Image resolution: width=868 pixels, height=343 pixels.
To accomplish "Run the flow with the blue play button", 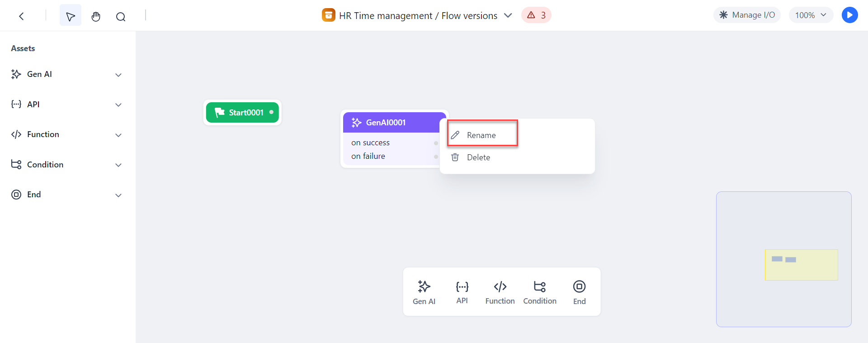I will pyautogui.click(x=850, y=15).
